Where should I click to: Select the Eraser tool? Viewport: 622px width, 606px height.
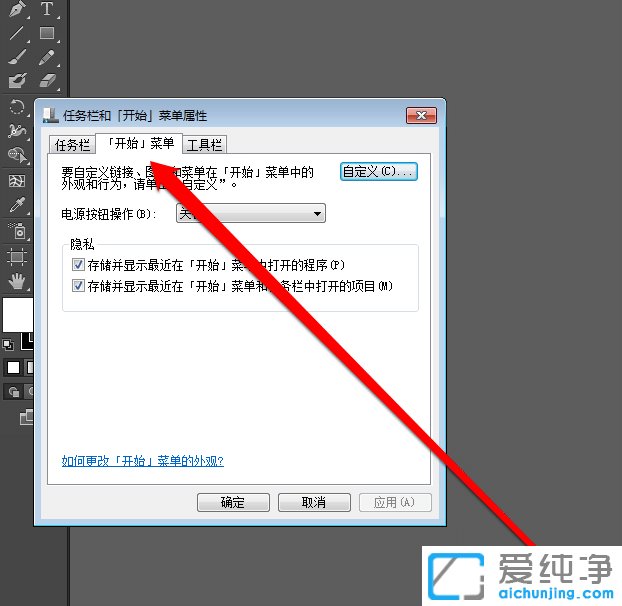coord(48,81)
